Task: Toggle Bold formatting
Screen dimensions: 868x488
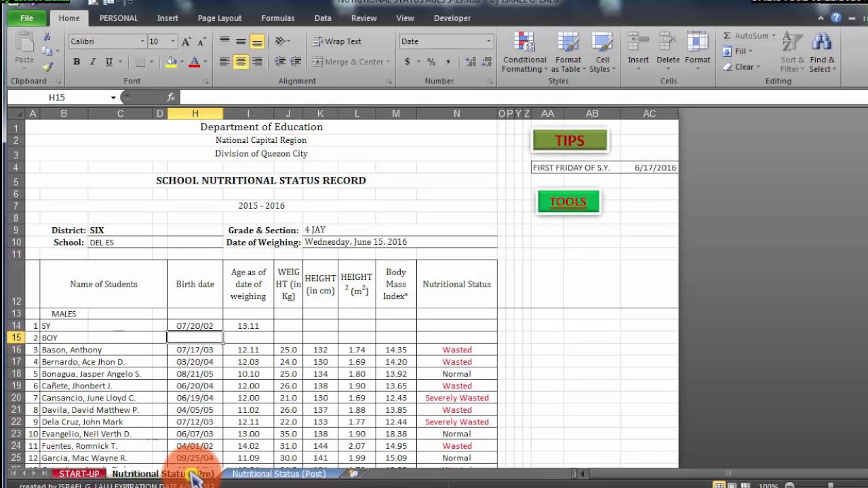Action: 77,62
